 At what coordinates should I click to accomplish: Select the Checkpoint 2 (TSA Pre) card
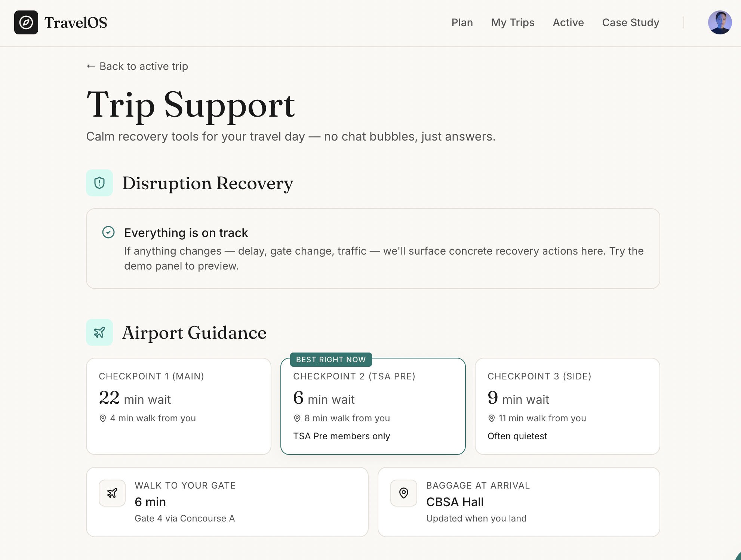pos(373,406)
